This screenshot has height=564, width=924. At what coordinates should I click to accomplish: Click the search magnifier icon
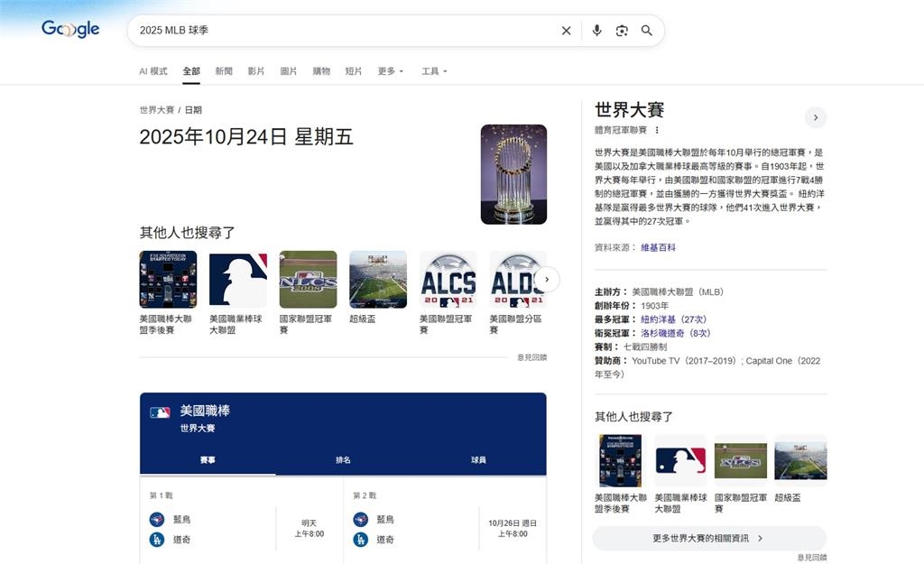point(647,30)
